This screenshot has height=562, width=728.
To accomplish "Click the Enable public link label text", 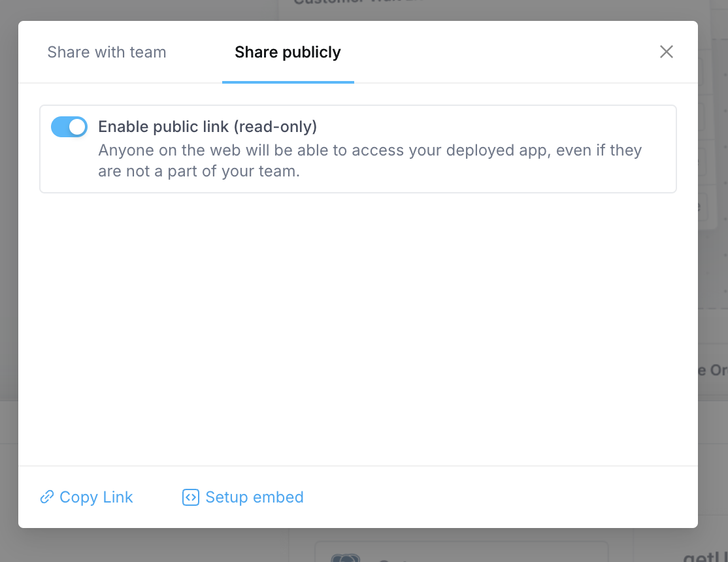I will [x=208, y=126].
